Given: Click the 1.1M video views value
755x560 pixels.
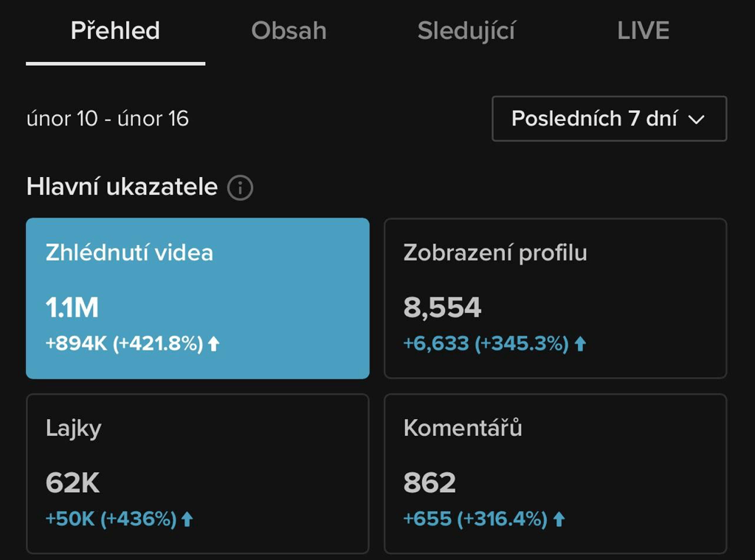Looking at the screenshot, I should coord(72,307).
